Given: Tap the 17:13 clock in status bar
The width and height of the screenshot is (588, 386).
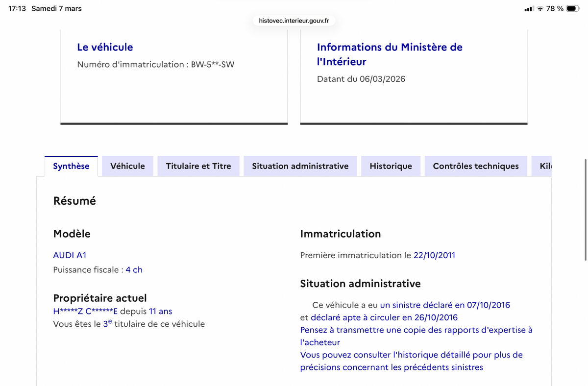Looking at the screenshot, I should pyautogui.click(x=17, y=8).
